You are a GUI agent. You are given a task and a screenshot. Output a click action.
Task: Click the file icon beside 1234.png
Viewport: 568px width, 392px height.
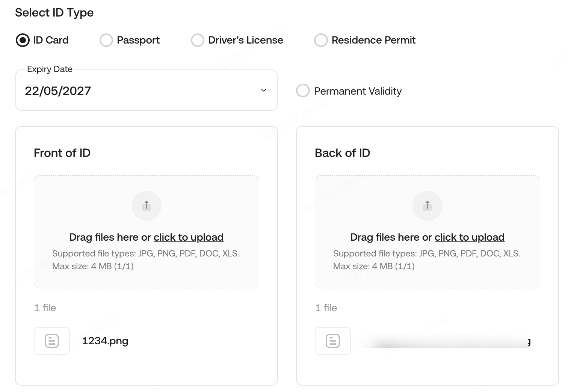pyautogui.click(x=52, y=341)
